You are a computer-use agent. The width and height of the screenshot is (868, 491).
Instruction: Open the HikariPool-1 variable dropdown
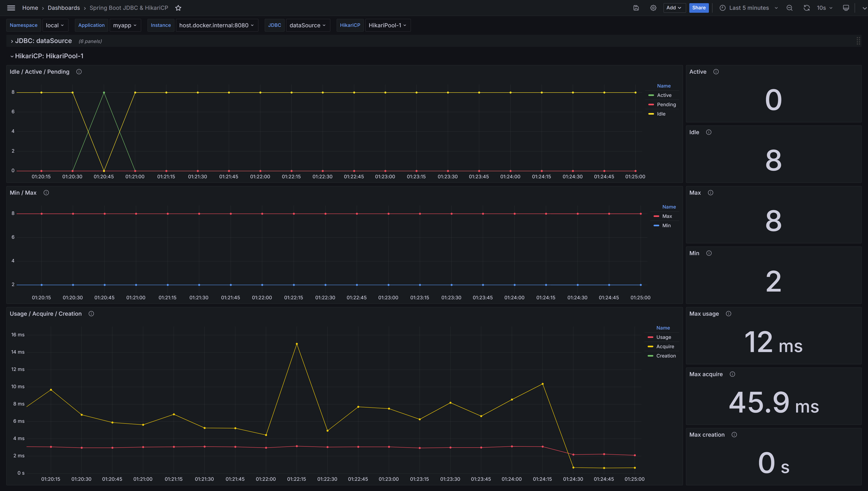point(387,25)
